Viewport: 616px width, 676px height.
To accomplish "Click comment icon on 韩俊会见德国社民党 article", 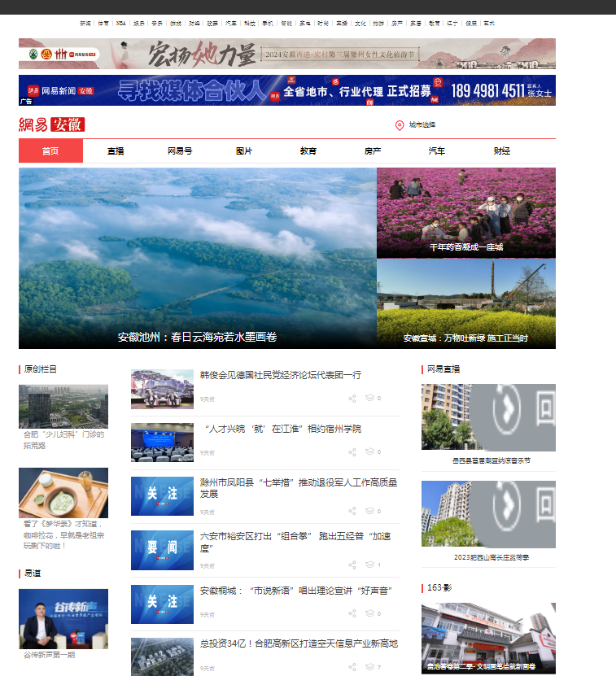I will (x=369, y=398).
